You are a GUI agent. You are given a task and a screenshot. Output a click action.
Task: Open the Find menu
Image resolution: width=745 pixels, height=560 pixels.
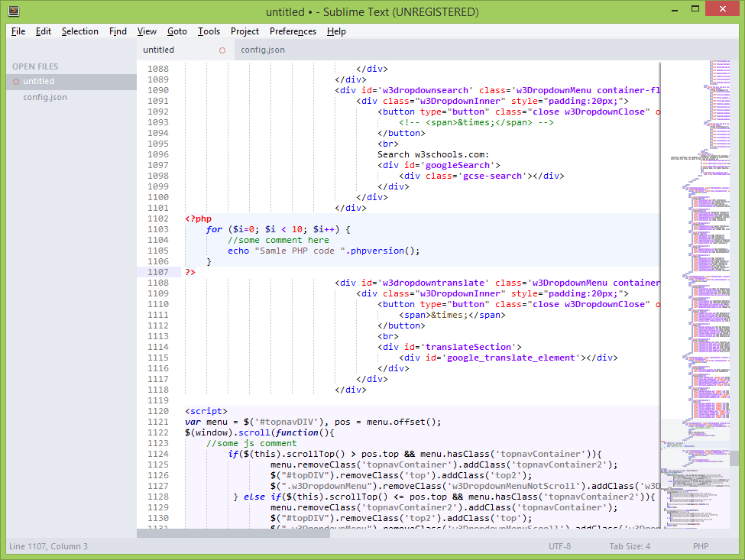click(118, 31)
